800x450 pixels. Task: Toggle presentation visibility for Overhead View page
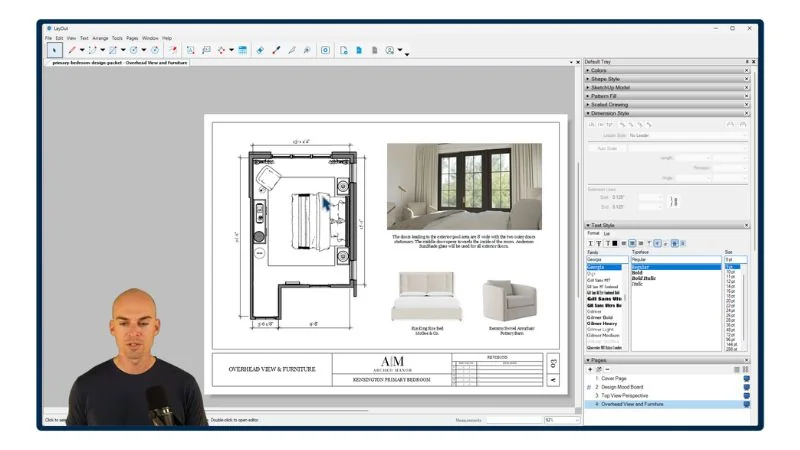click(x=746, y=404)
